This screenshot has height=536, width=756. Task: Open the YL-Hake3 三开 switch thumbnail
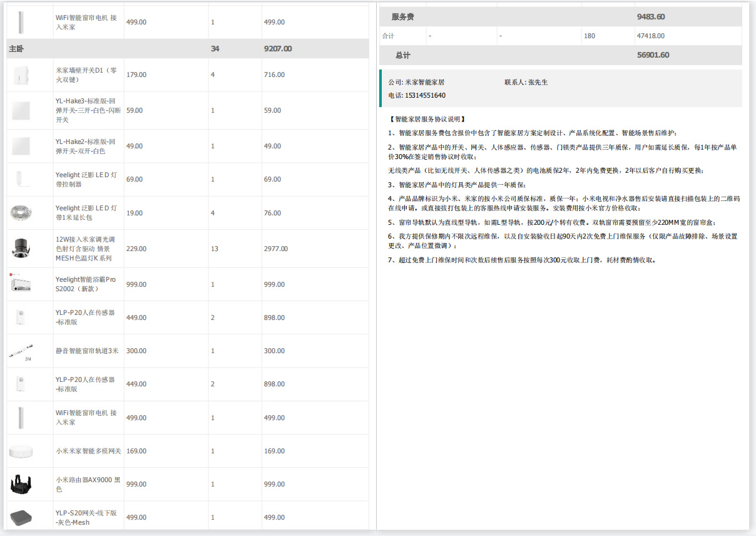[x=21, y=111]
